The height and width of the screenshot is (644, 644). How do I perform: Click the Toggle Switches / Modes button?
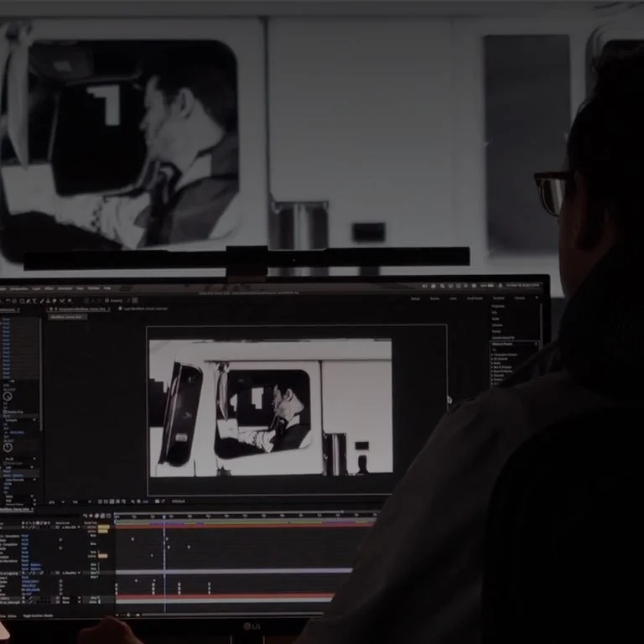pos(38,615)
